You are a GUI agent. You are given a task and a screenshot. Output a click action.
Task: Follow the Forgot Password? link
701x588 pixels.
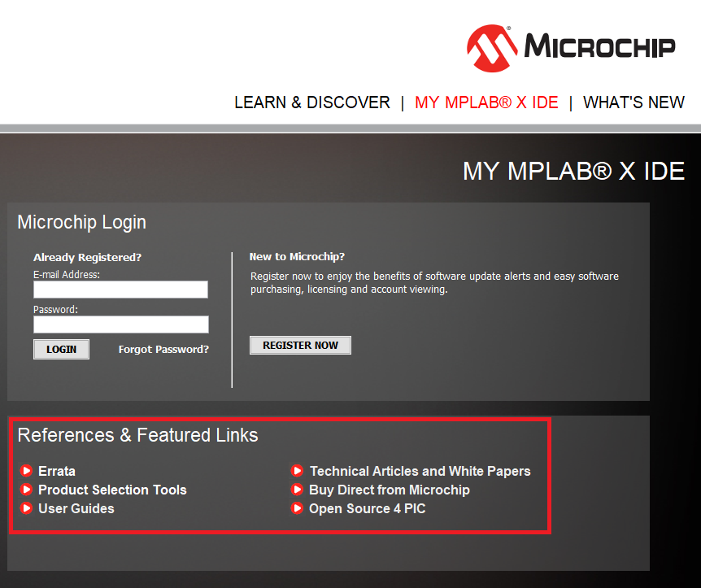(163, 350)
